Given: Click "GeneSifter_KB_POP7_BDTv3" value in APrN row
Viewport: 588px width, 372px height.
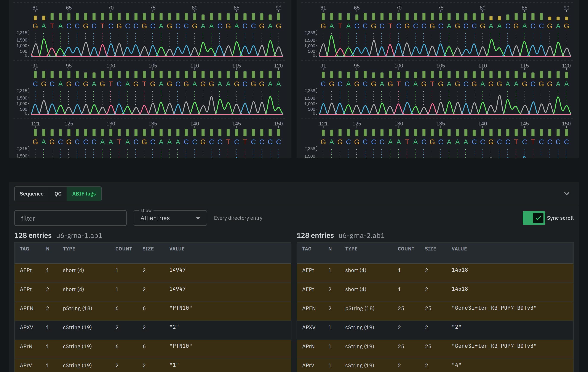Looking at the screenshot, I should [494, 346].
